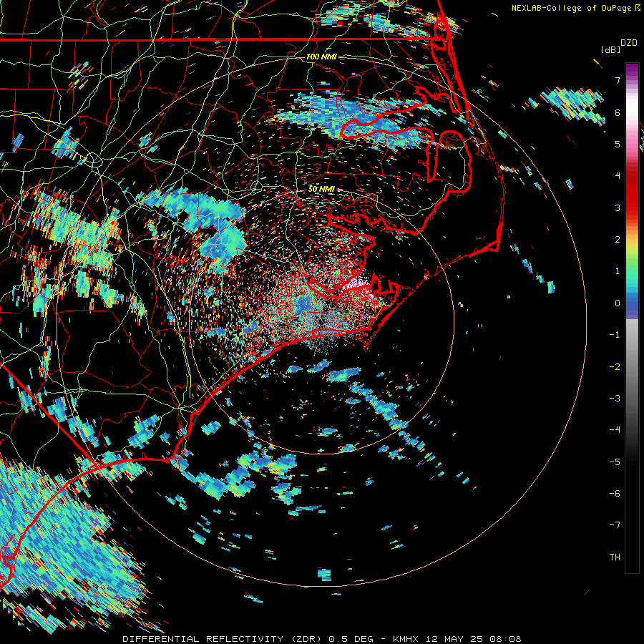
Task: Click the KMHX station identifier
Action: pyautogui.click(x=406, y=639)
